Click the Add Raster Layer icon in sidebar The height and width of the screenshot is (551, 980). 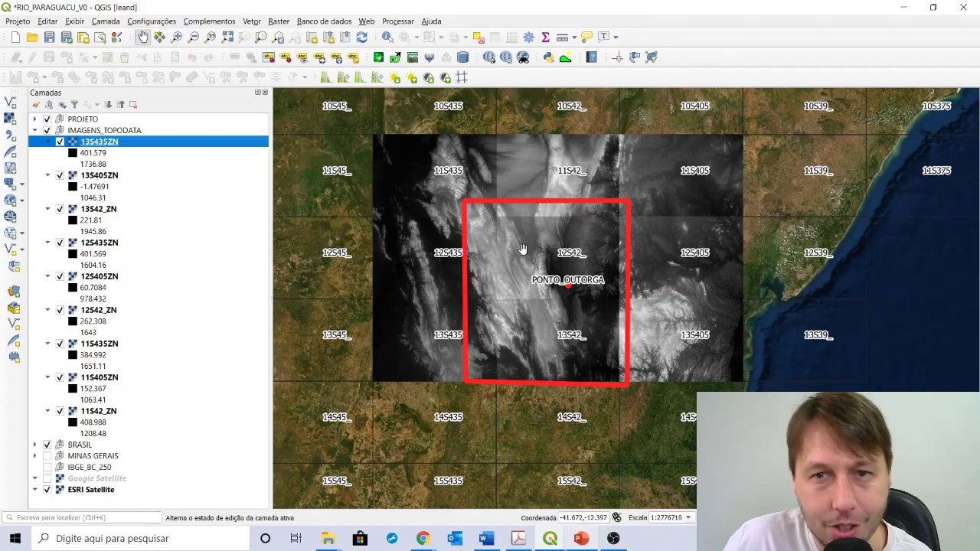10,119
